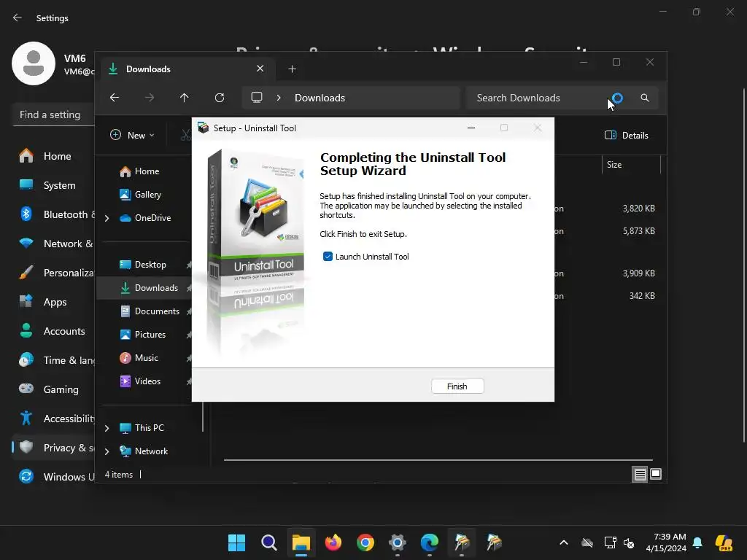
Task: Click Downloads in the address breadcrumb
Action: (x=320, y=98)
